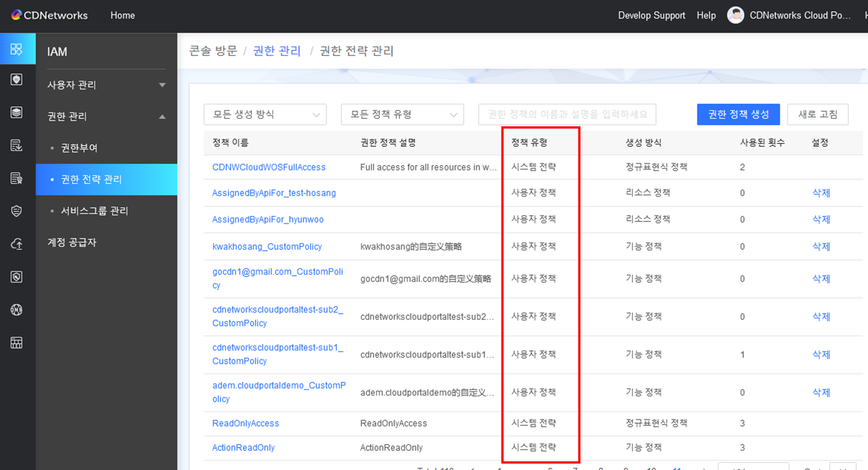Open the 모든 생성 방식 dropdown
This screenshot has height=470, width=868.
coord(265,114)
